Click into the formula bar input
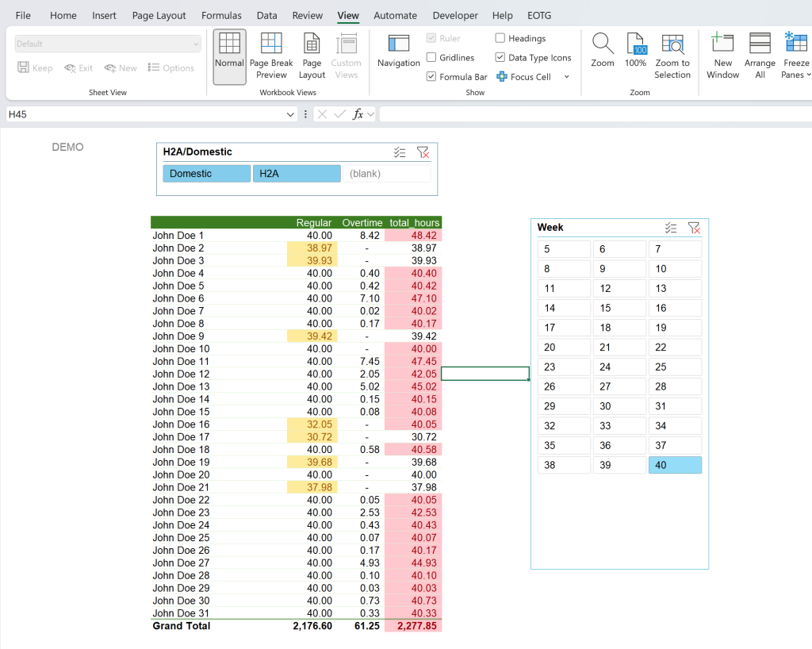 (x=596, y=114)
